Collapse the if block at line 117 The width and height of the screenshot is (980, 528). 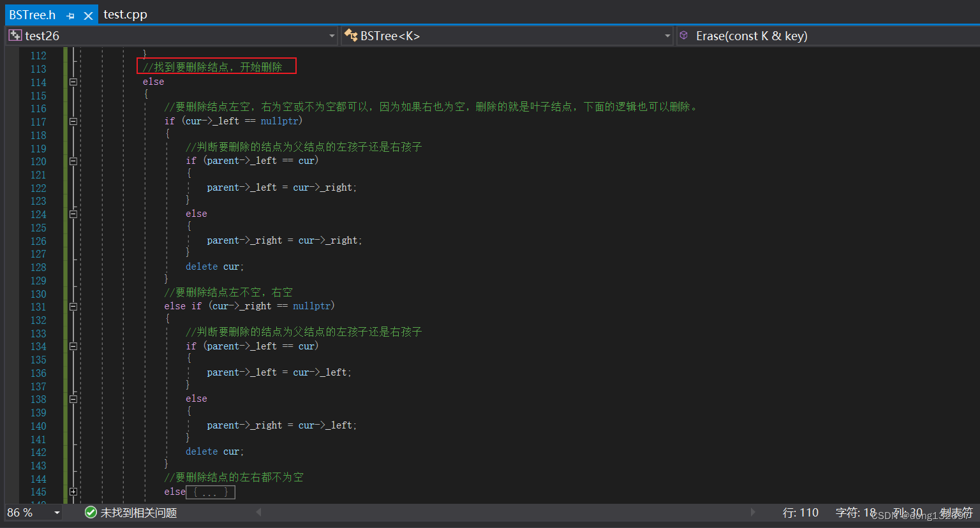click(x=73, y=121)
